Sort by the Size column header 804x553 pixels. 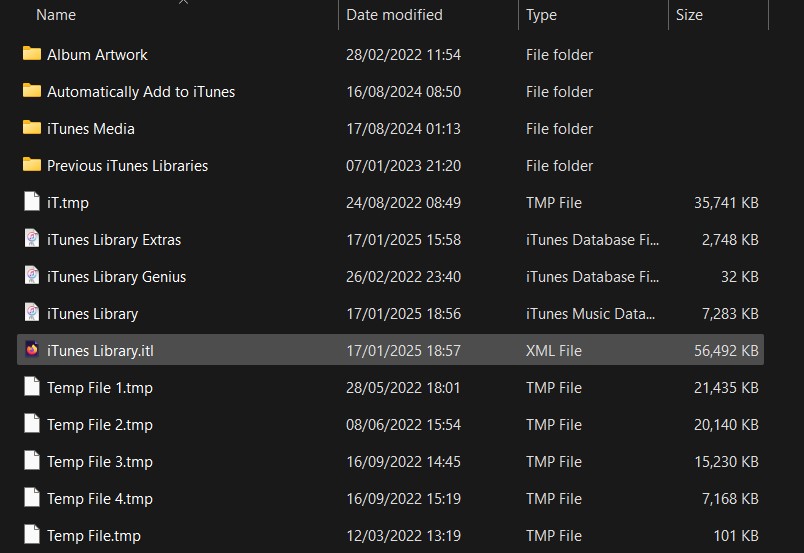click(x=689, y=15)
